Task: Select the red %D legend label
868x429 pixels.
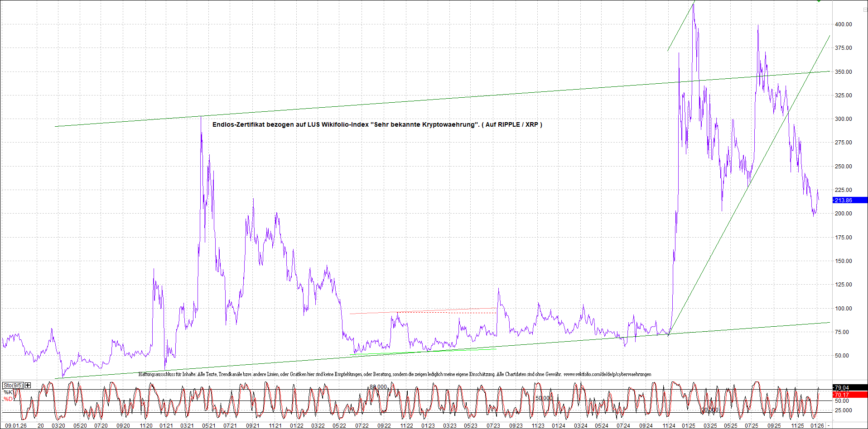Action: pos(8,399)
